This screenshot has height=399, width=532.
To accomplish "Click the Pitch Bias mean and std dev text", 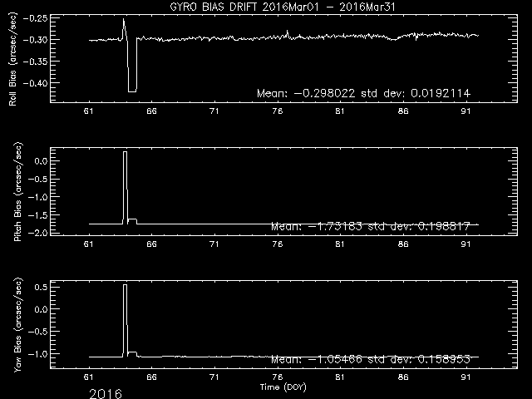I will pyautogui.click(x=370, y=226).
